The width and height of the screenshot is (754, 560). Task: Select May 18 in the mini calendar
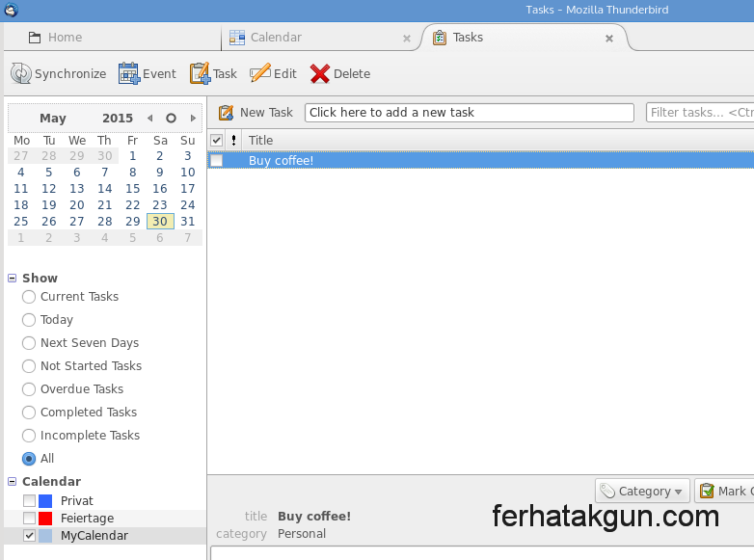click(20, 205)
